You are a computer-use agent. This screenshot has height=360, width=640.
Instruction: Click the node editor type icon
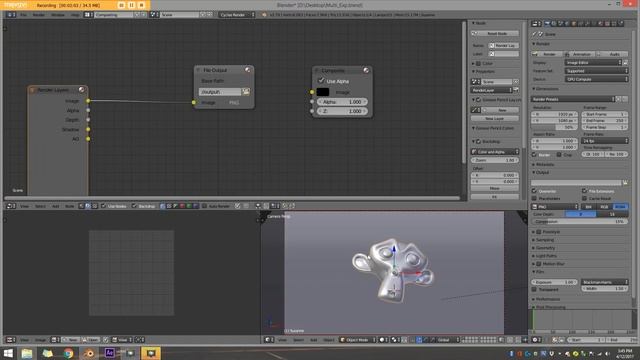11,206
